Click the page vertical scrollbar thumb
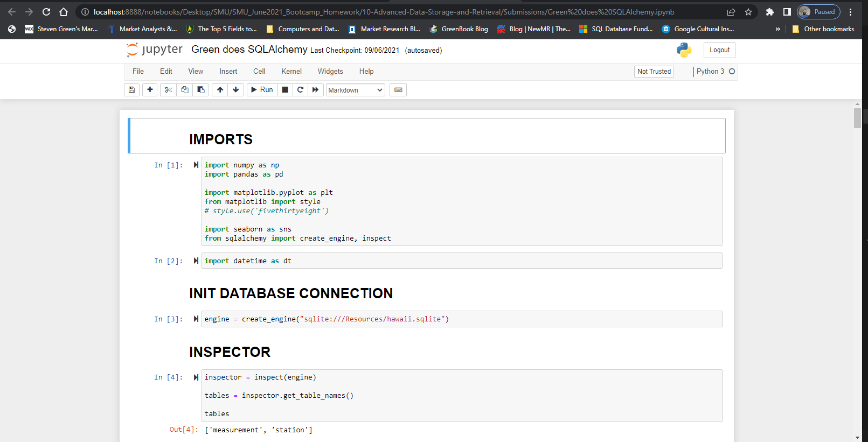 tap(857, 118)
